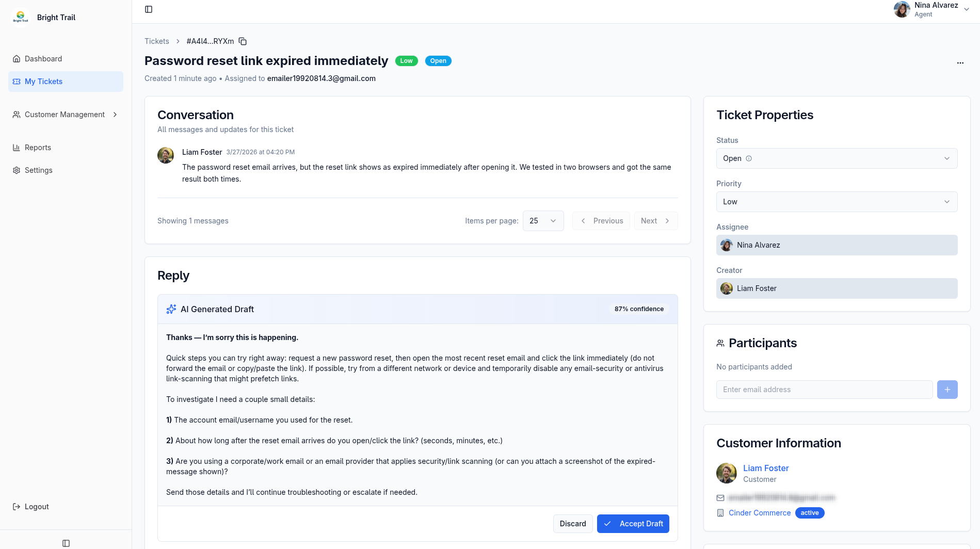This screenshot has height=549, width=980.
Task: Expand the Customer Management section
Action: point(65,115)
